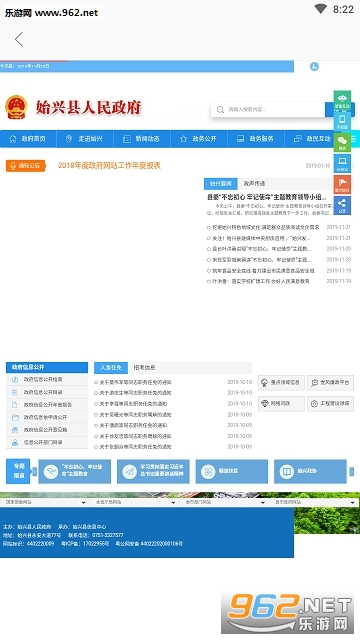Viewport: 360px width, 640px height.
Task: Click the monitor icon beside 政务服务
Action: [241, 139]
